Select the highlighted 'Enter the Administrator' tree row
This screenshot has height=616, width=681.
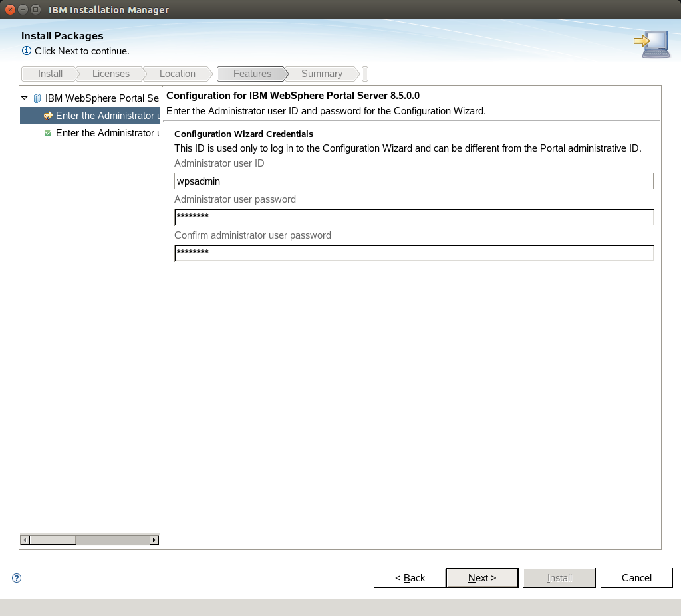click(x=90, y=116)
